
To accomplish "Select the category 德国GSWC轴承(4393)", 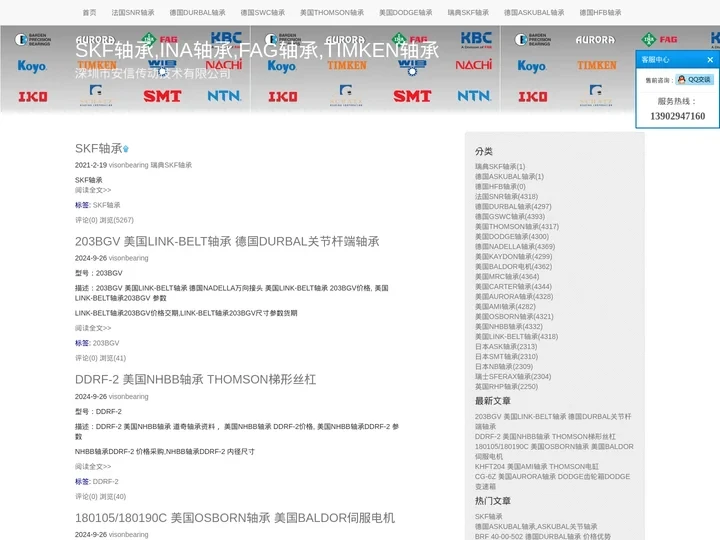I will pyautogui.click(x=510, y=216).
